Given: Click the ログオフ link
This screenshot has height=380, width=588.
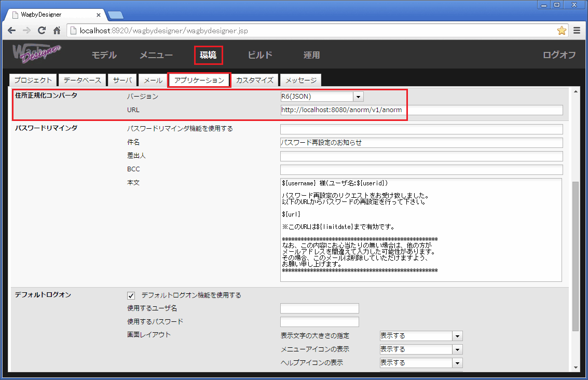Looking at the screenshot, I should (559, 55).
